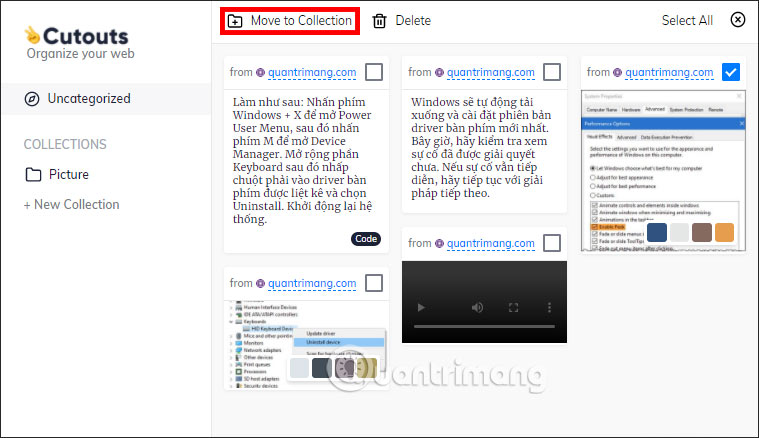
Task: Click the text 'Làm như sau: Nhấn phím'
Action: [299, 102]
